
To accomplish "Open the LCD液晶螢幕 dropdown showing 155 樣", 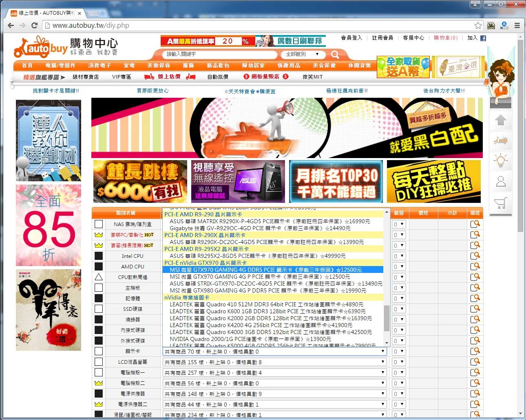I will (x=274, y=362).
